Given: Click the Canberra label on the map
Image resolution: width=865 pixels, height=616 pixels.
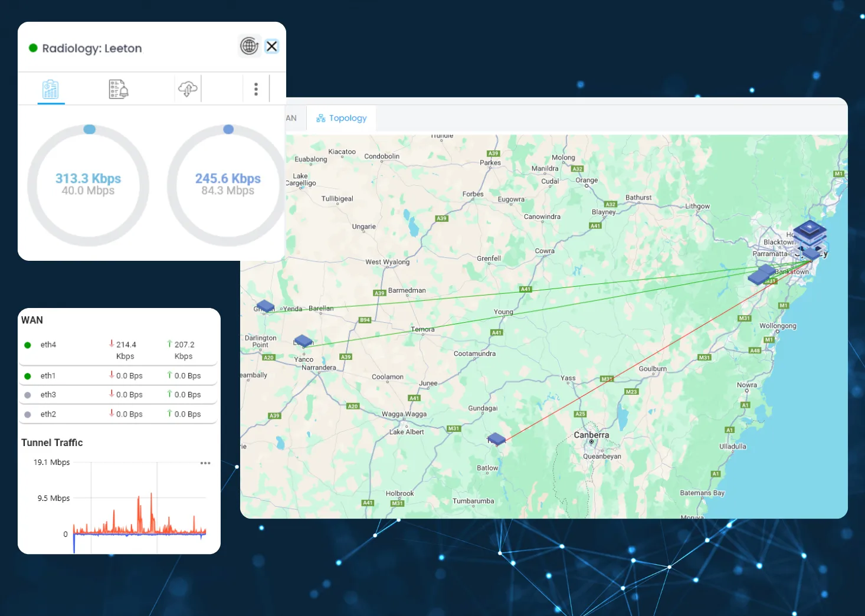Looking at the screenshot, I should 591,435.
